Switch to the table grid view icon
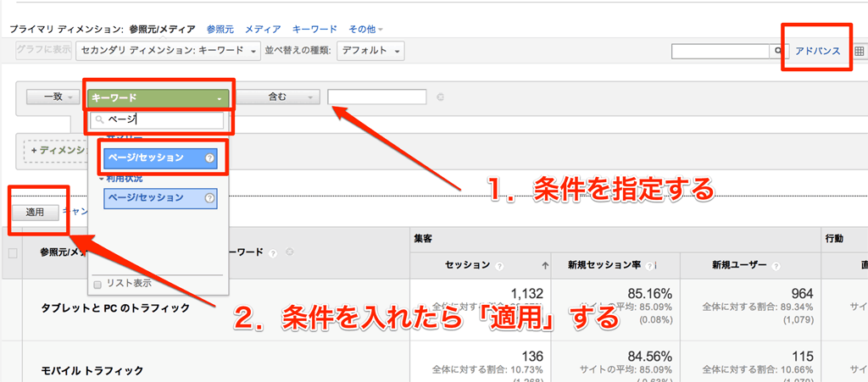The width and height of the screenshot is (868, 382). (860, 52)
